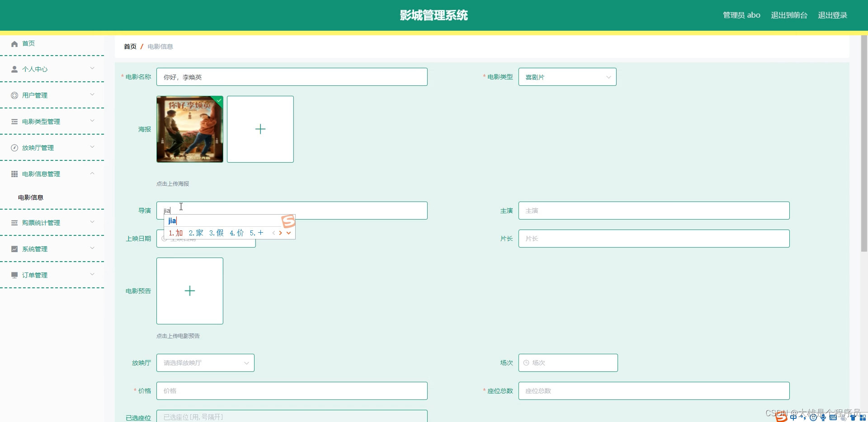Collapse the 电影信息管理 menu chevron

click(92, 173)
